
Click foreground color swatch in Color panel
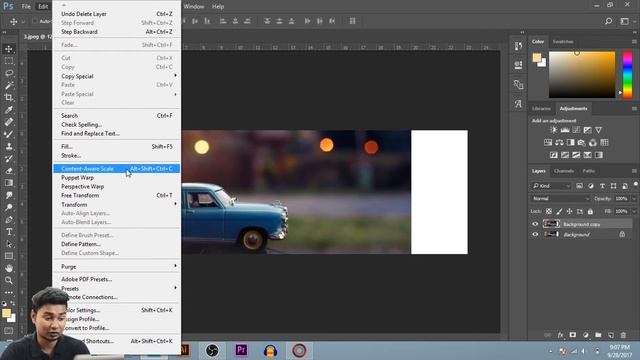coord(537,58)
